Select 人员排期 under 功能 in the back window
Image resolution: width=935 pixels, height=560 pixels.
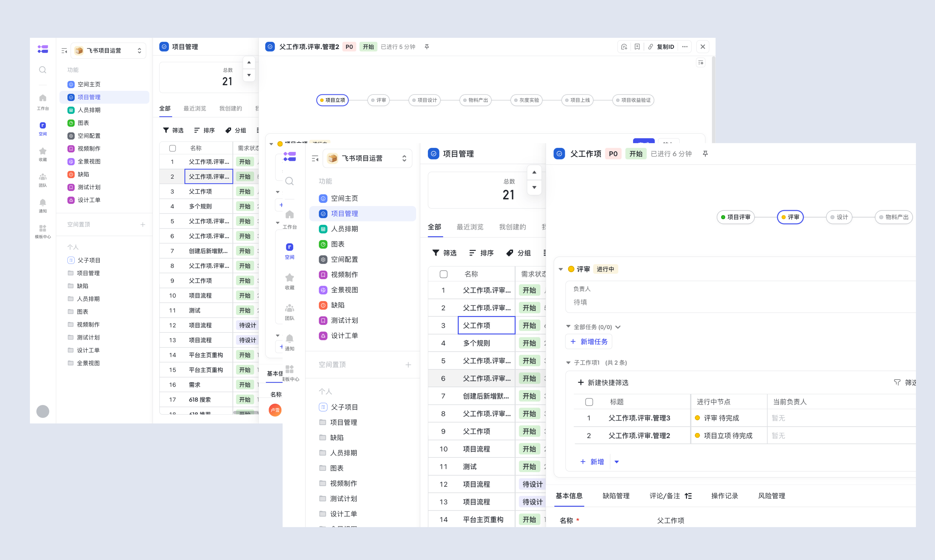[x=104, y=110]
